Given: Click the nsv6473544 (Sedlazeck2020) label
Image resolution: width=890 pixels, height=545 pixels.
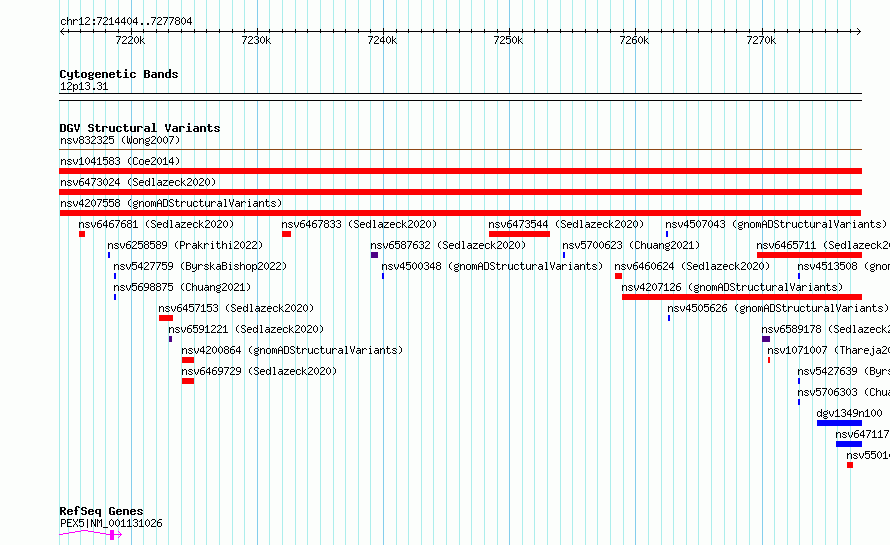Looking at the screenshot, I should (x=566, y=224).
